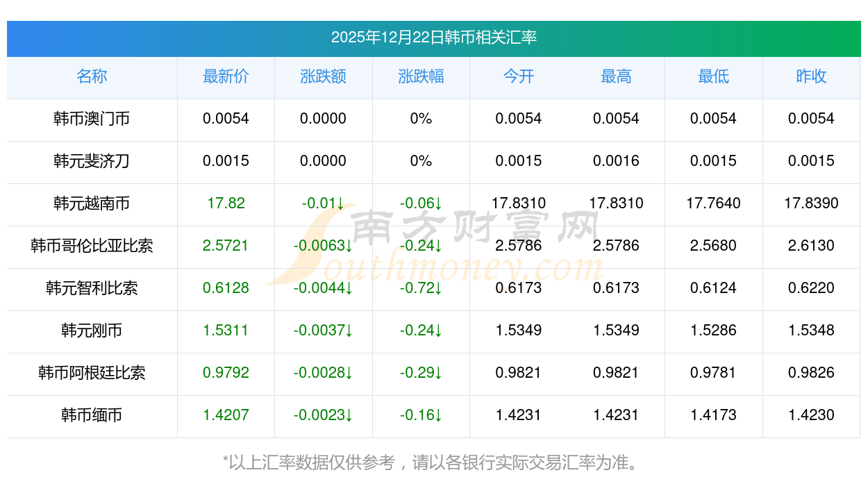Click the -0.72↓ change percentage cell

coord(421,288)
